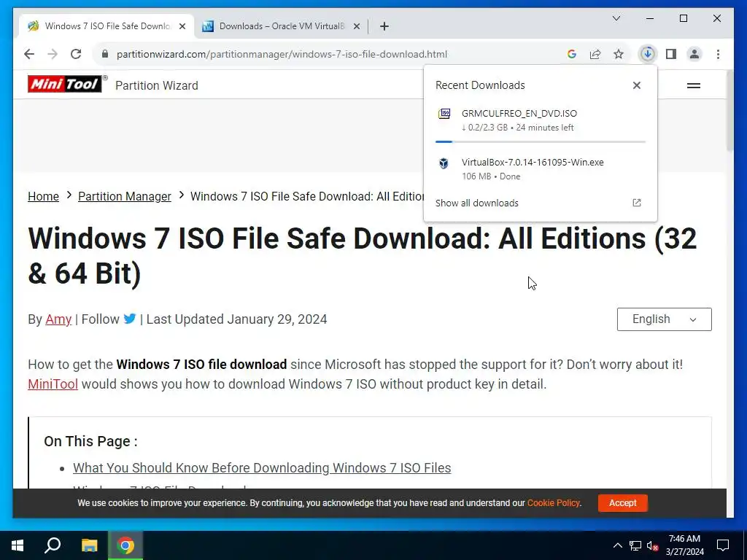Screen dimensions: 747x560
Task: Go back with the browser back arrow
Action: point(29,54)
